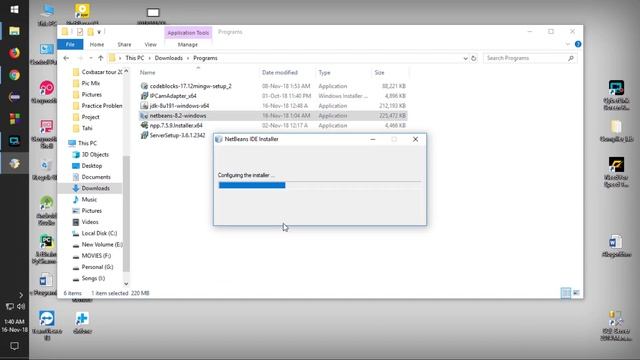Open recent locations dropdown arrow

coord(91,58)
